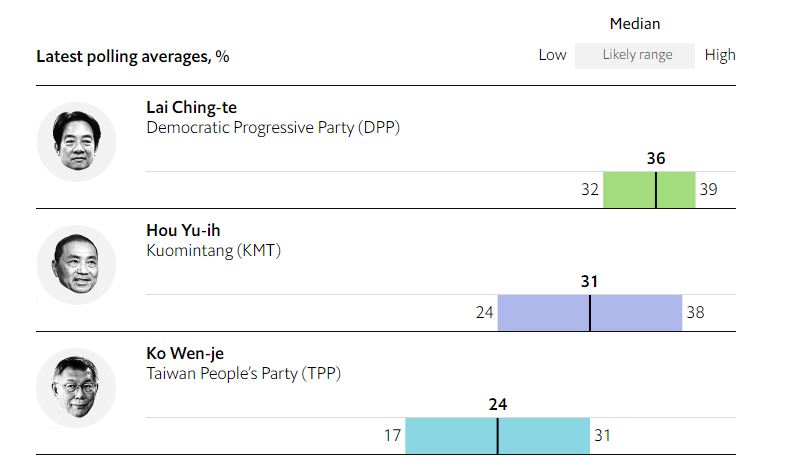
Task: Click Hou Yu-ih's portrait photo
Action: [x=76, y=265]
